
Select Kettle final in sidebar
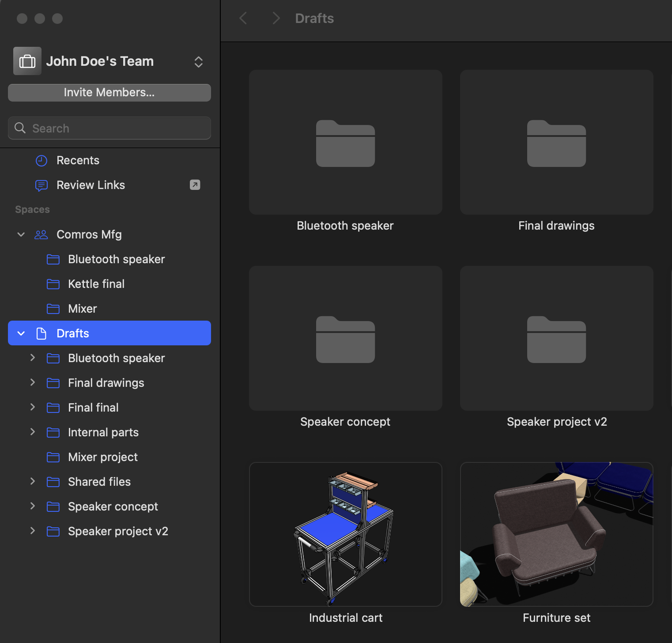96,284
